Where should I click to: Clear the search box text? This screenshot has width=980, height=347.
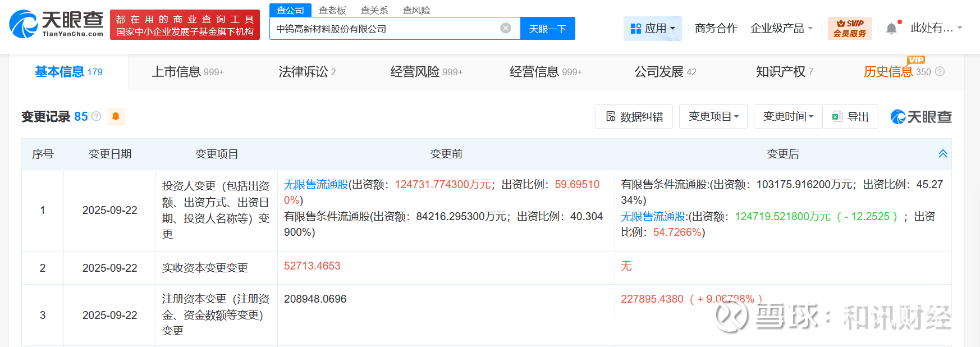click(x=506, y=28)
